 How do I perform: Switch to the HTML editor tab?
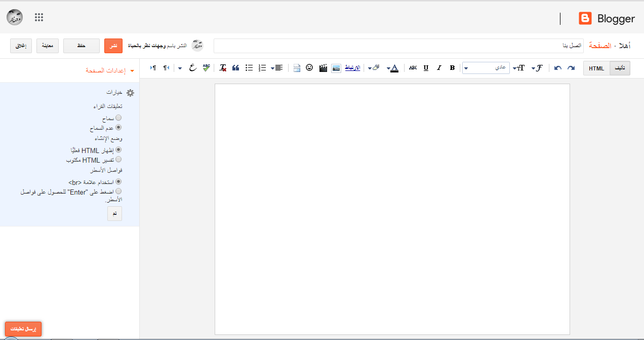click(x=596, y=68)
